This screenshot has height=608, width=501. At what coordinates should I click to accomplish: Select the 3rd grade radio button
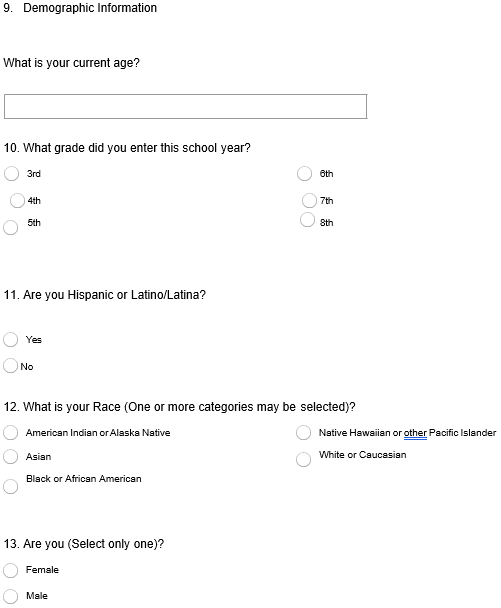(11, 174)
